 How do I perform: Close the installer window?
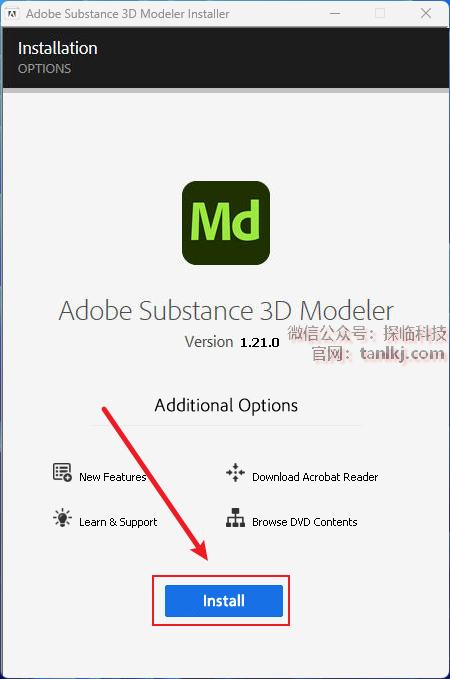[x=426, y=13]
